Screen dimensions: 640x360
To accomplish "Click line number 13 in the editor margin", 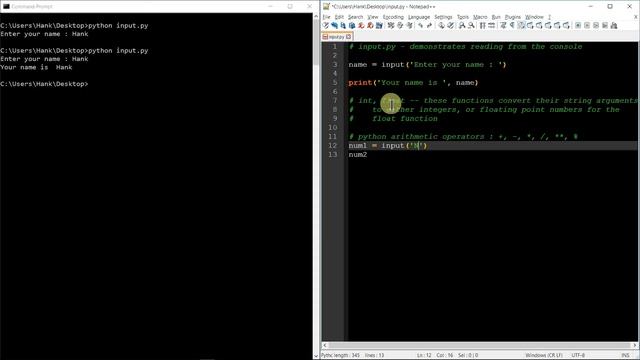I will click(333, 155).
